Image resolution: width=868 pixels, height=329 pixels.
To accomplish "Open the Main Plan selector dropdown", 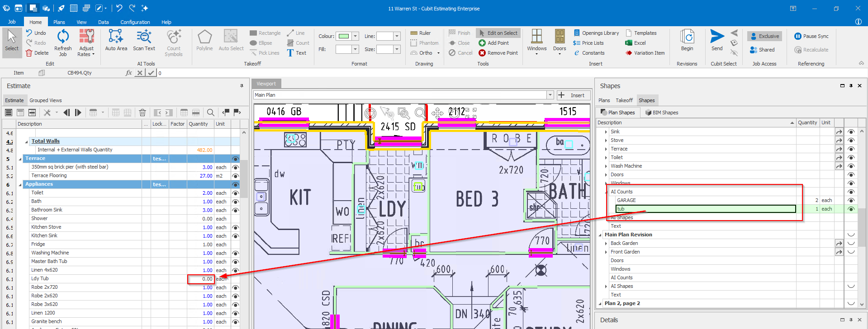I will click(550, 95).
